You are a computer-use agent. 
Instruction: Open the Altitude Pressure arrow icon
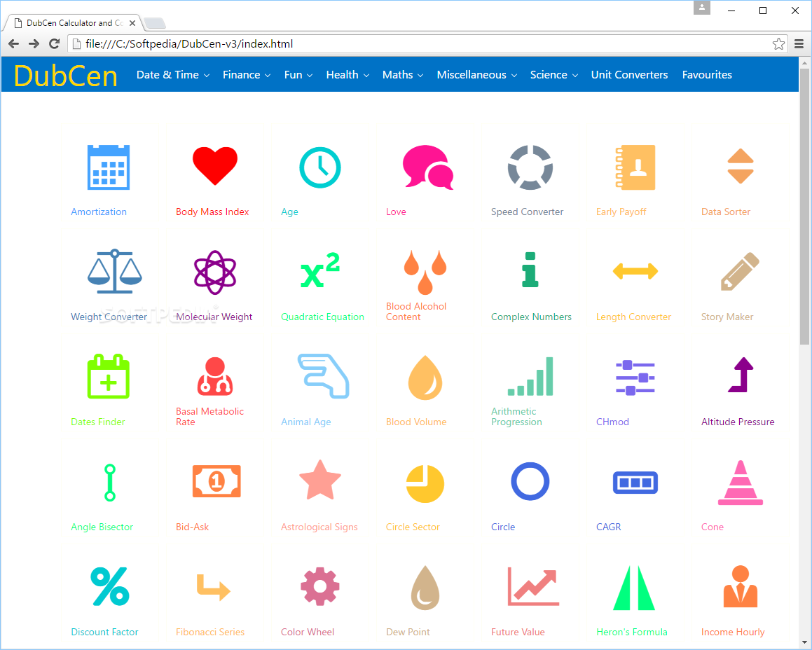point(741,375)
